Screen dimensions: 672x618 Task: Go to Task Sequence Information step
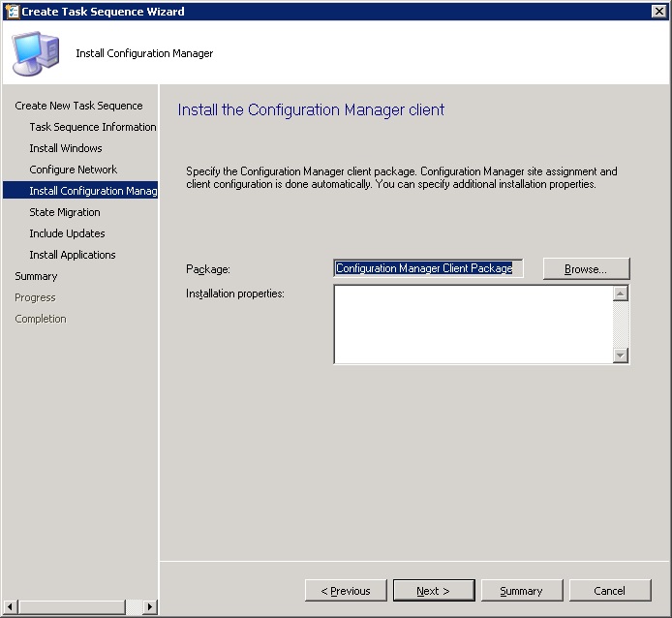click(92, 127)
